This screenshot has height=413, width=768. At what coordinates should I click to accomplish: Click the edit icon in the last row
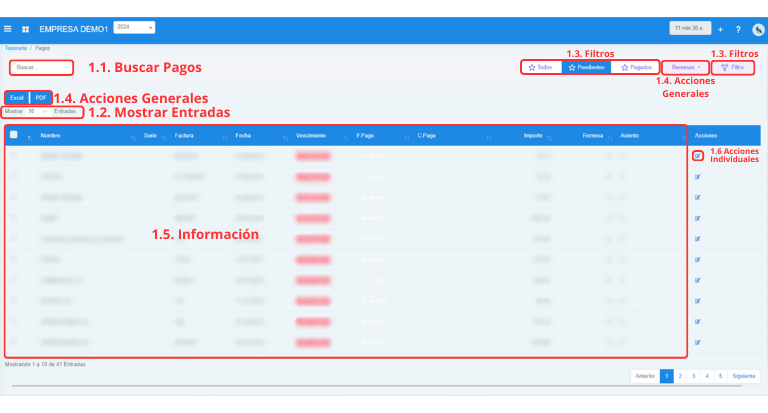coord(697,343)
